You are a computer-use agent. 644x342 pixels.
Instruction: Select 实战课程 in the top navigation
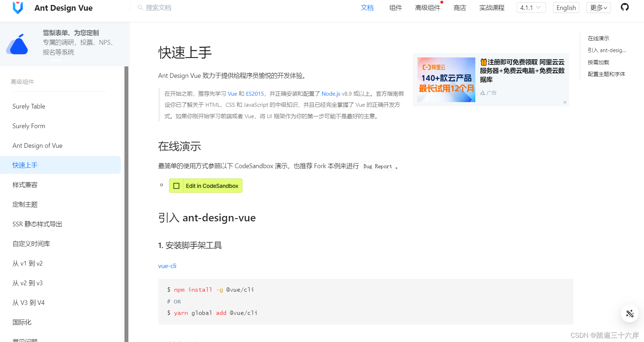click(x=492, y=7)
